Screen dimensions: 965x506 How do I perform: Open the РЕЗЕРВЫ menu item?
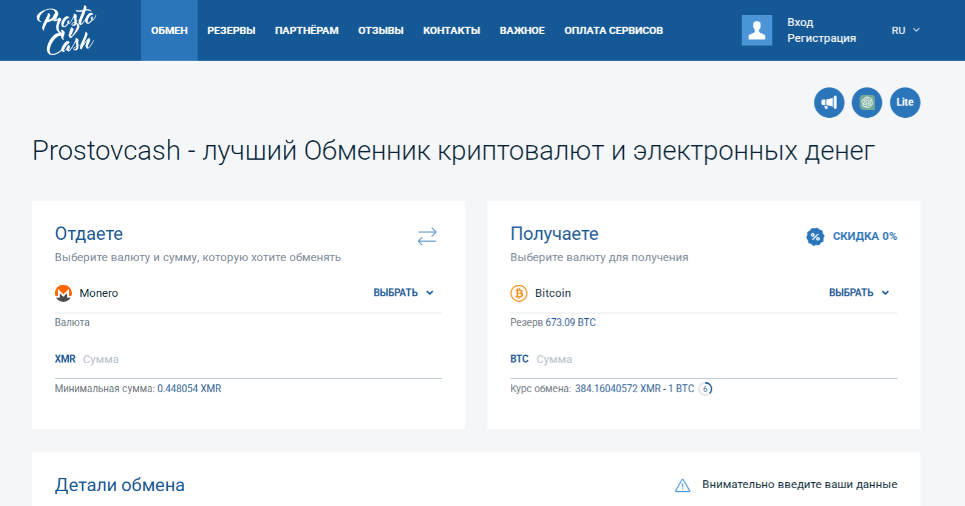[x=231, y=30]
